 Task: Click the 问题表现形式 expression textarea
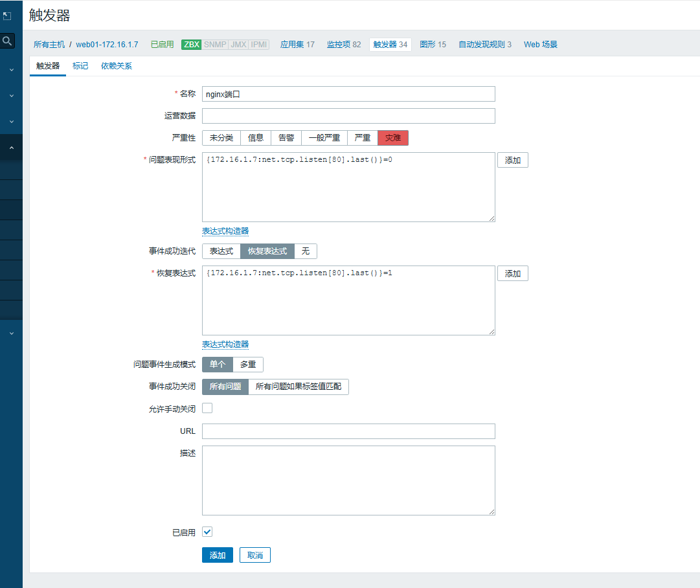348,187
